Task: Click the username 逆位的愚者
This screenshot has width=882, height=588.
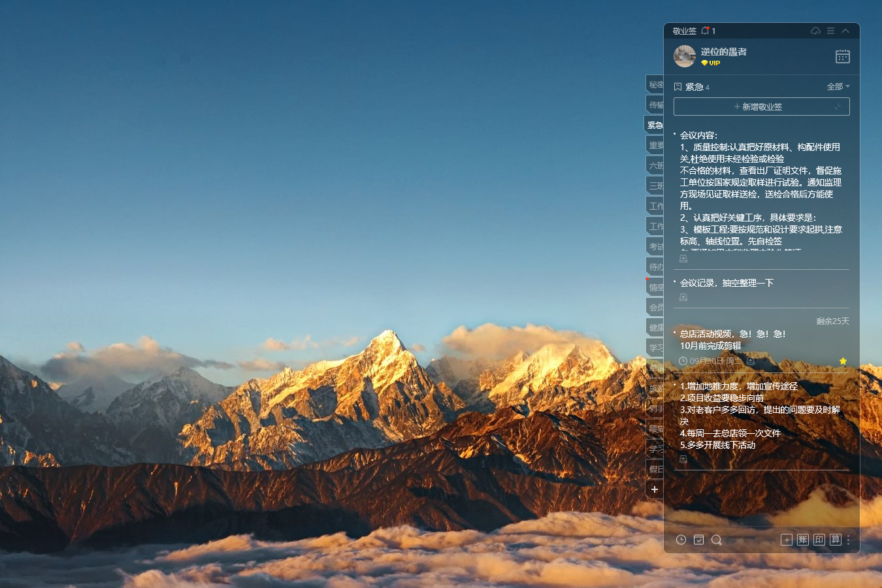Action: coord(724,52)
